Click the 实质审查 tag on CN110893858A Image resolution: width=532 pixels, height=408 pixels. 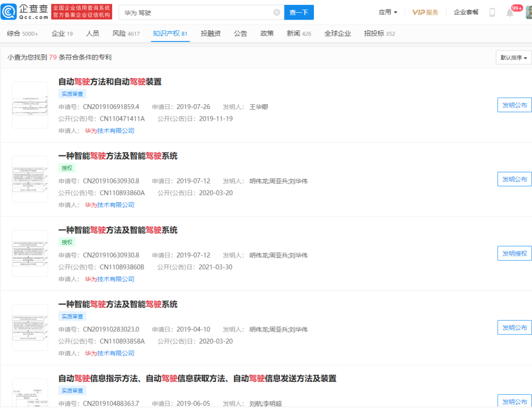coord(72,317)
